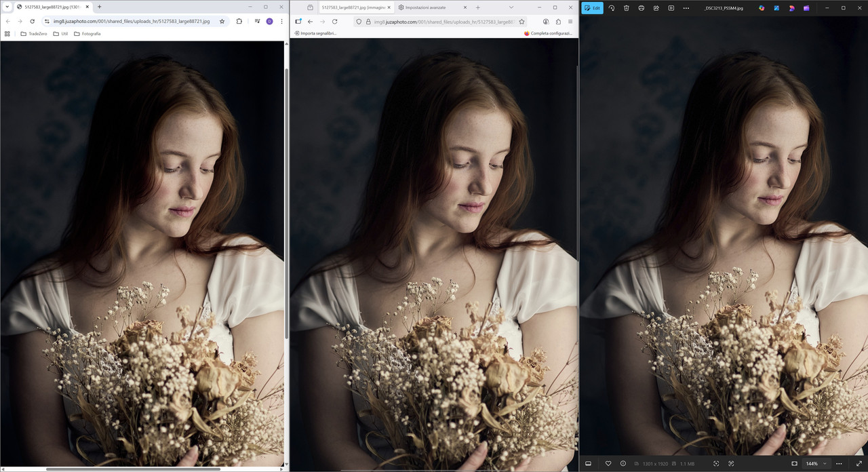Open Firefox View icon
This screenshot has width=868, height=472.
(x=310, y=7)
